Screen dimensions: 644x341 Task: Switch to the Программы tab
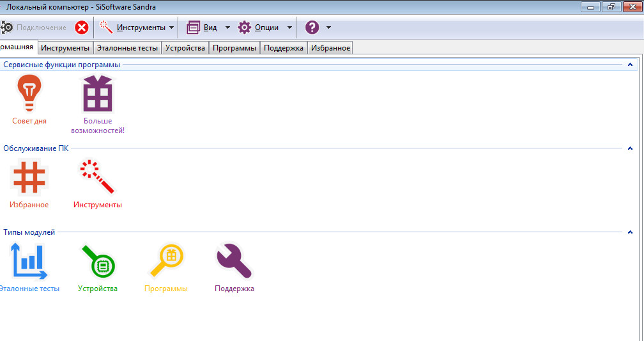tap(234, 48)
